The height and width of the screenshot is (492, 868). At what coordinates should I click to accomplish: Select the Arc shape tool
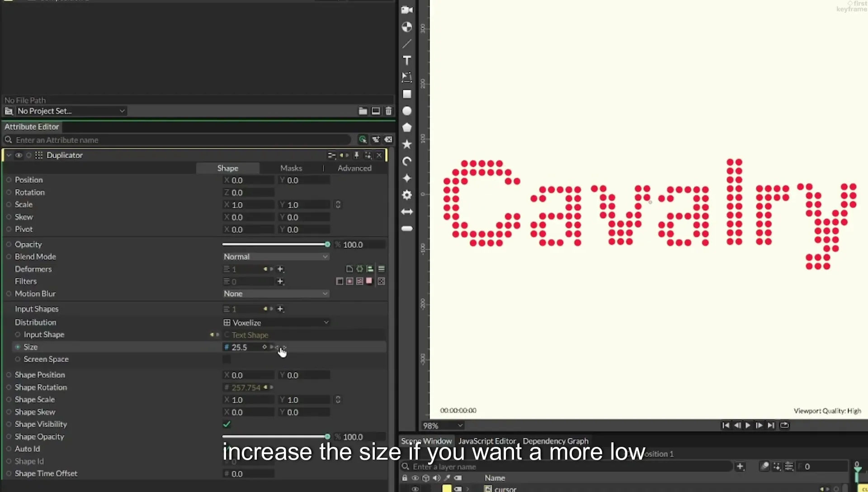pos(407,161)
